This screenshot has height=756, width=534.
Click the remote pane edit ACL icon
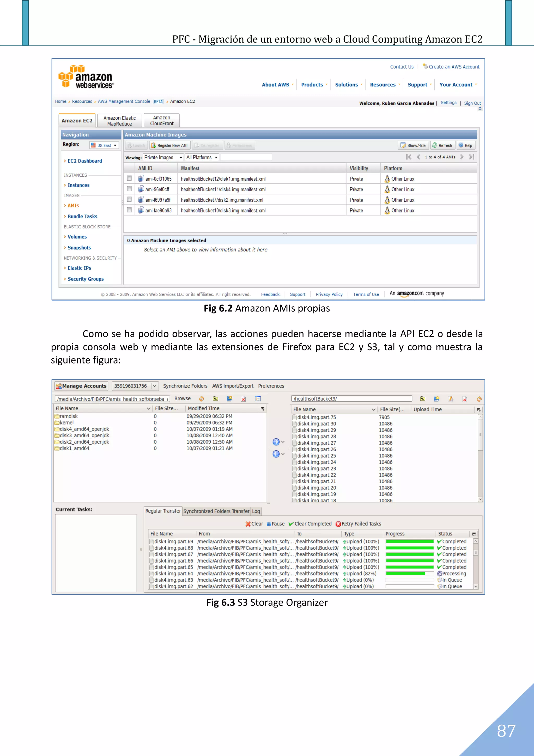[450, 399]
